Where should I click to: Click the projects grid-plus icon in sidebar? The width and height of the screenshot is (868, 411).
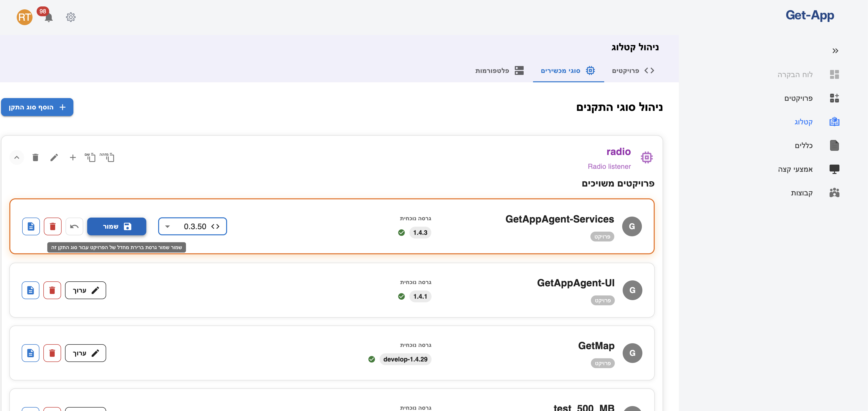pos(834,98)
